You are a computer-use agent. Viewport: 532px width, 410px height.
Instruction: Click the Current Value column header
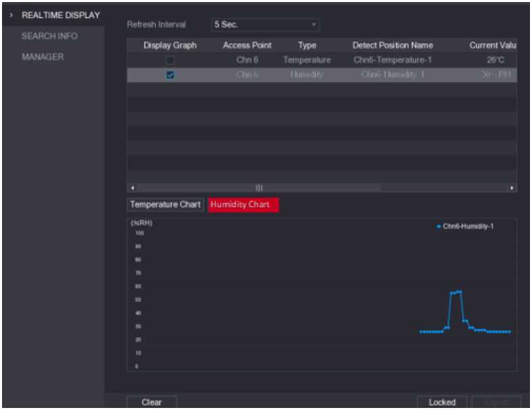[x=493, y=45]
